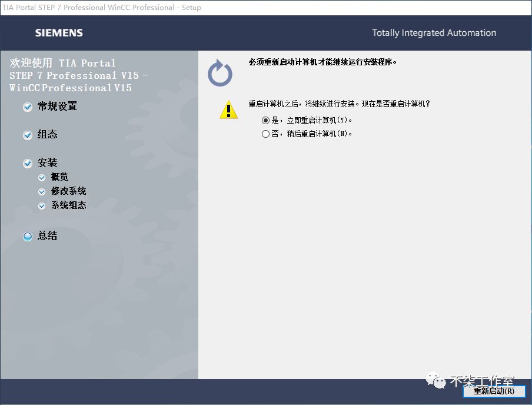Open the 概览 sub-step

(x=59, y=177)
